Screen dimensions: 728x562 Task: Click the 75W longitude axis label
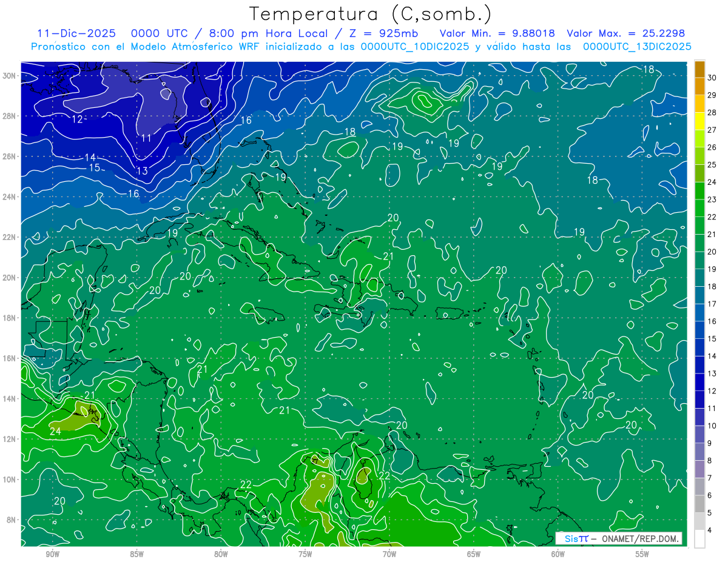click(x=305, y=554)
